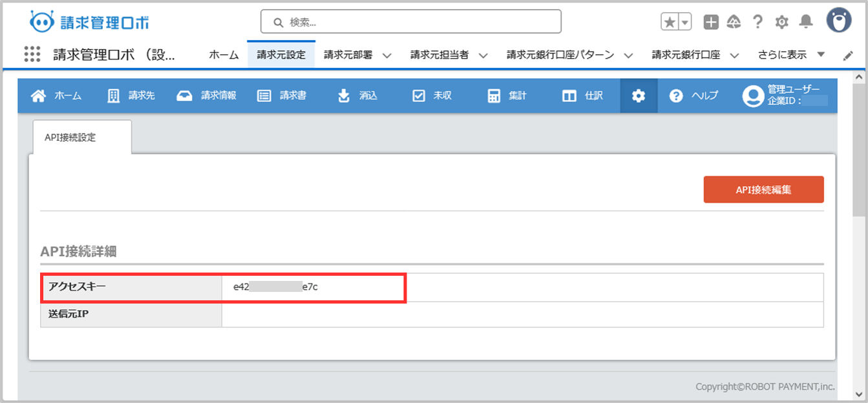Open the setup gear in top header

[x=781, y=22]
